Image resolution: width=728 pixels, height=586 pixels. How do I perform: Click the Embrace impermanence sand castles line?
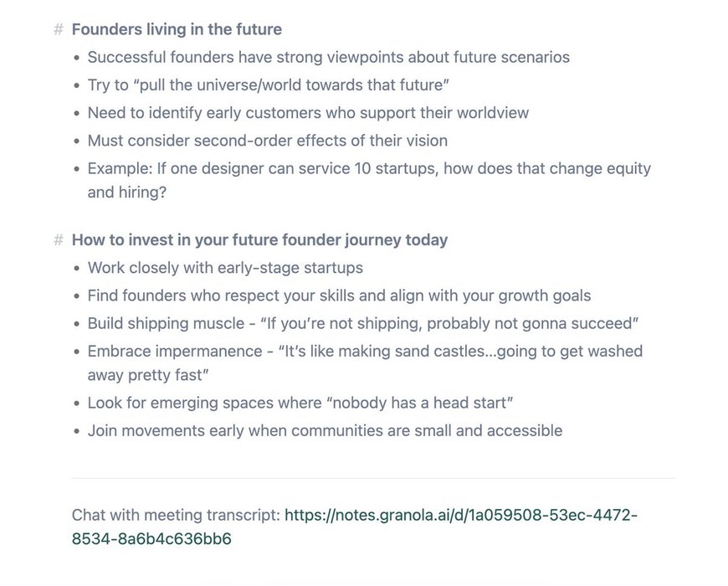[x=365, y=363]
